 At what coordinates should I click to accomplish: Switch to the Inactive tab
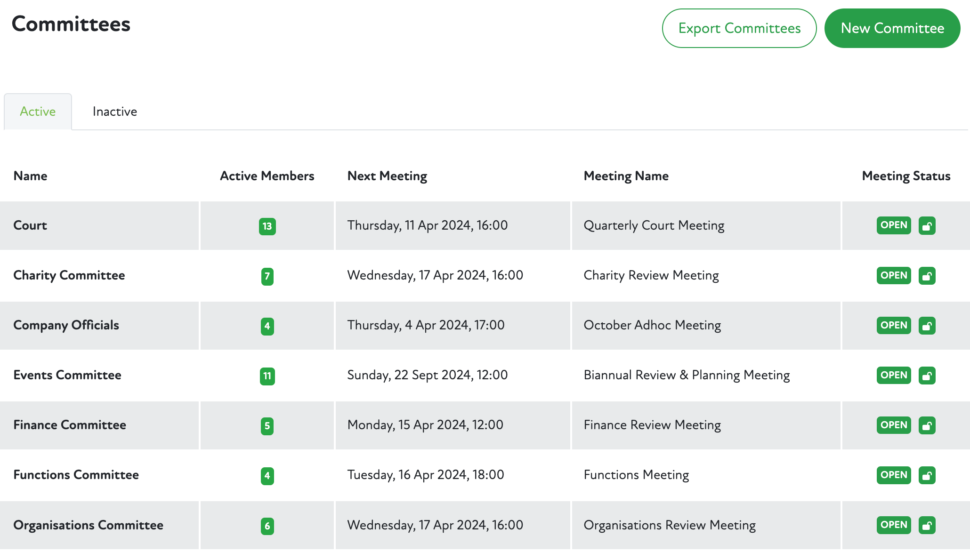point(114,112)
